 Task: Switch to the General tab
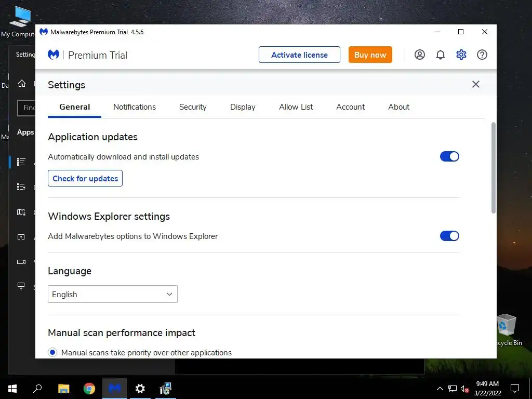pyautogui.click(x=75, y=107)
